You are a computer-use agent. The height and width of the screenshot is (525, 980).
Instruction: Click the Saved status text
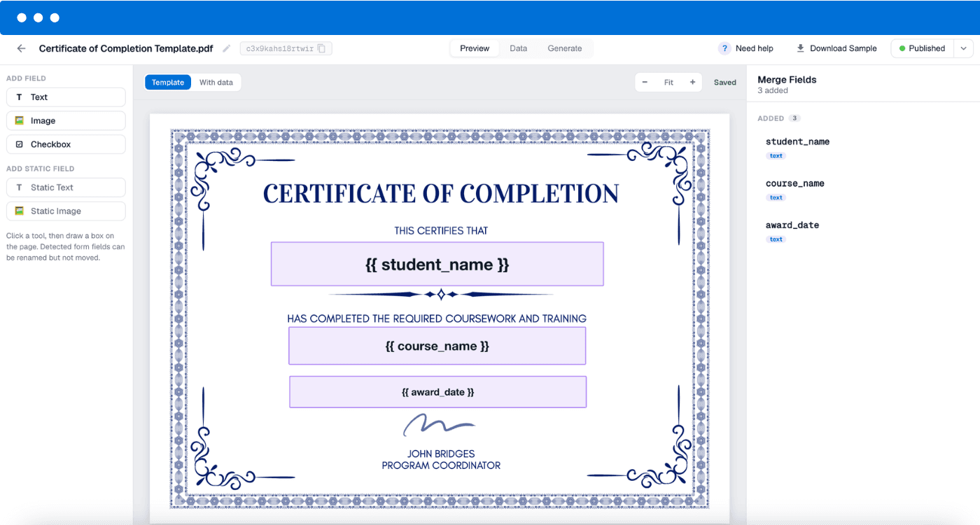tap(725, 82)
